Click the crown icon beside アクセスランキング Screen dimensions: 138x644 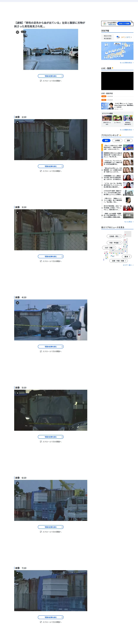click(120, 135)
